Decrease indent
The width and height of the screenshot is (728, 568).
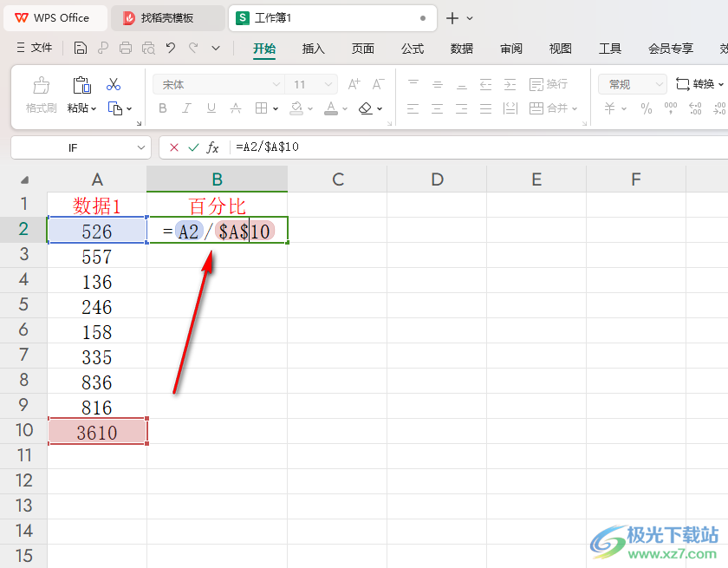pyautogui.click(x=485, y=84)
